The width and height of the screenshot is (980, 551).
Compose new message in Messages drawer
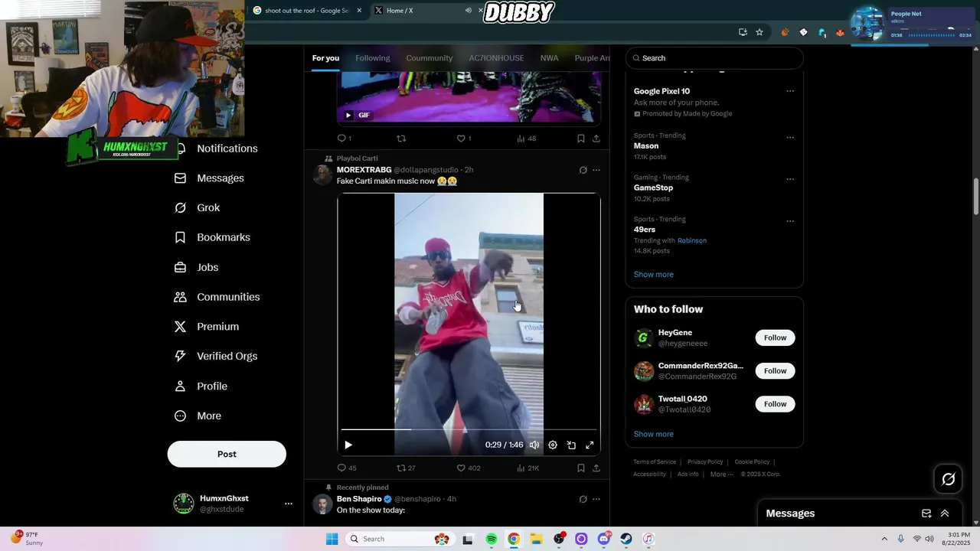pos(926,514)
